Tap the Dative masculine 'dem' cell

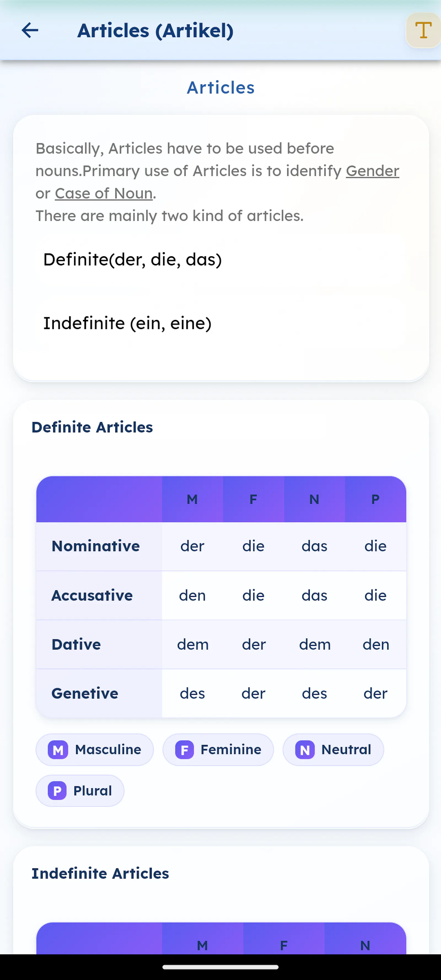tap(193, 644)
